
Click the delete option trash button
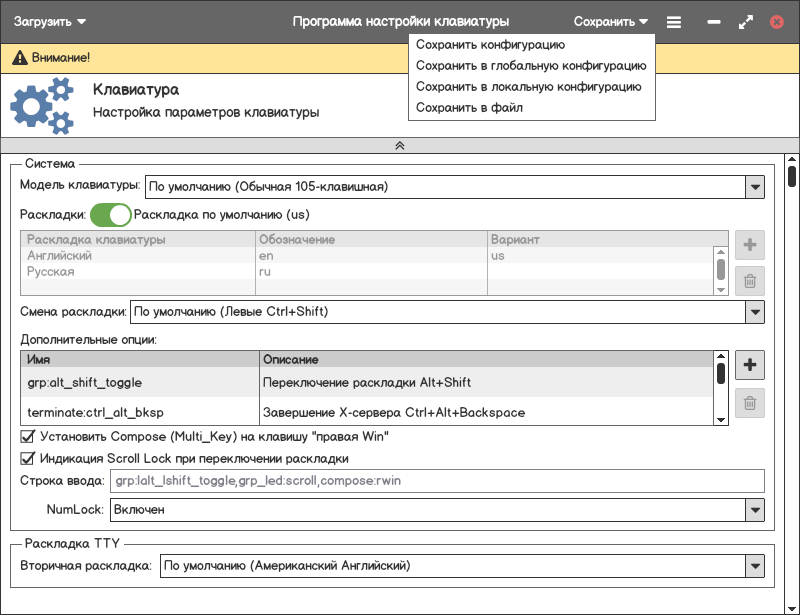(x=749, y=404)
